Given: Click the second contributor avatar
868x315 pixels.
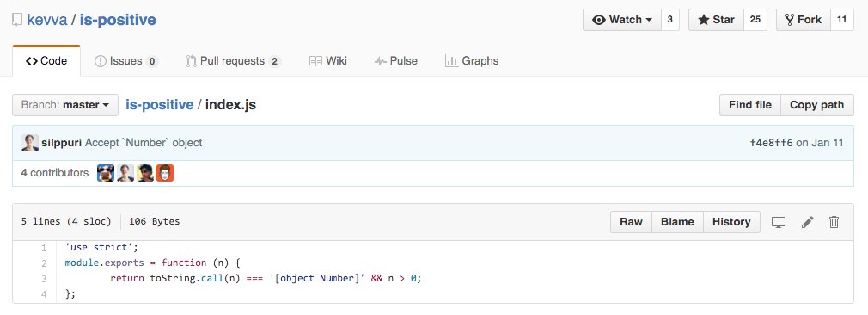Looking at the screenshot, I should point(125,173).
